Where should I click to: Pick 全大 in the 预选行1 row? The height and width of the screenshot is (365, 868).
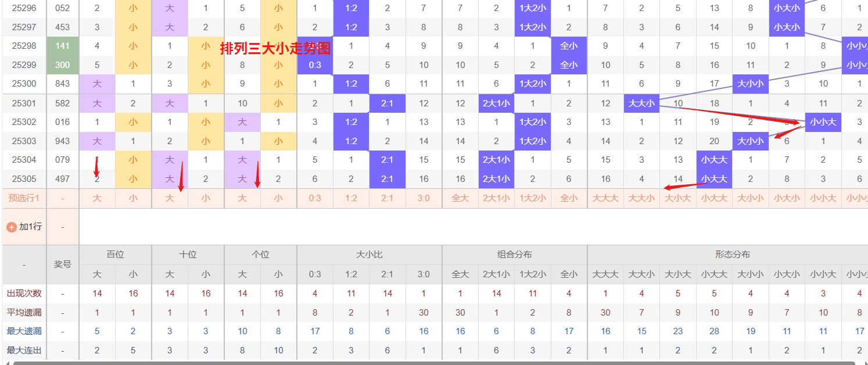(x=460, y=198)
